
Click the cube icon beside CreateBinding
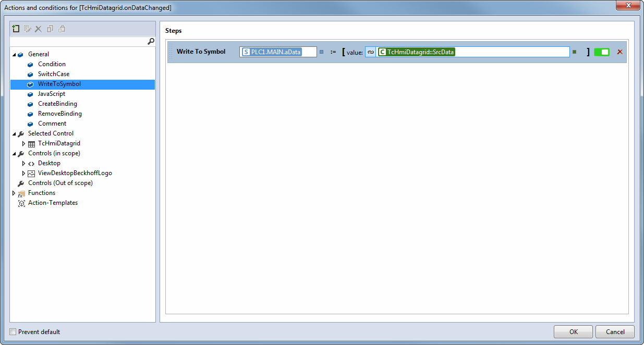pos(30,104)
